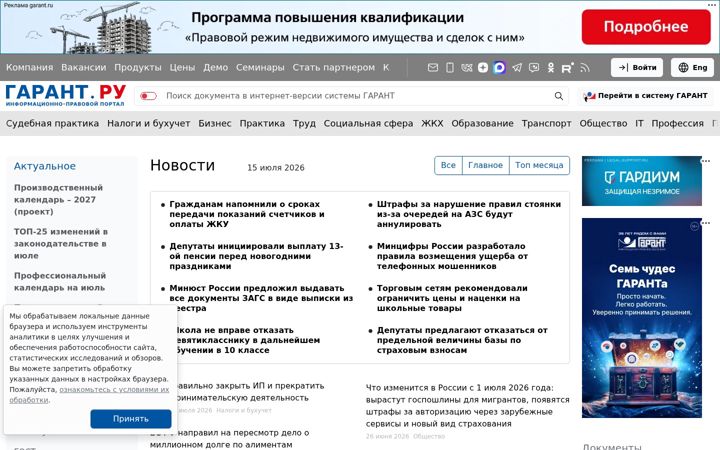
Task: Open news about сроках передачи показаний счетчиков
Action: click(247, 214)
